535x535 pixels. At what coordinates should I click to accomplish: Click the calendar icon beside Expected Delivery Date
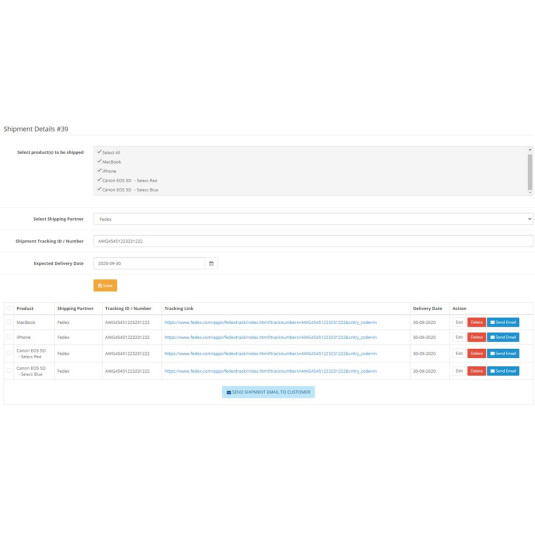click(x=211, y=263)
